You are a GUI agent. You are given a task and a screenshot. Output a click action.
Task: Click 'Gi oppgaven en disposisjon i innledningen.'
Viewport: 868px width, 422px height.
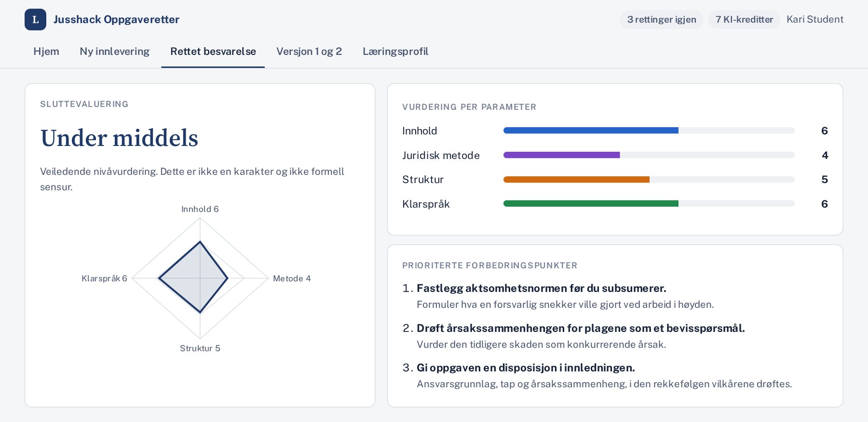tap(526, 368)
